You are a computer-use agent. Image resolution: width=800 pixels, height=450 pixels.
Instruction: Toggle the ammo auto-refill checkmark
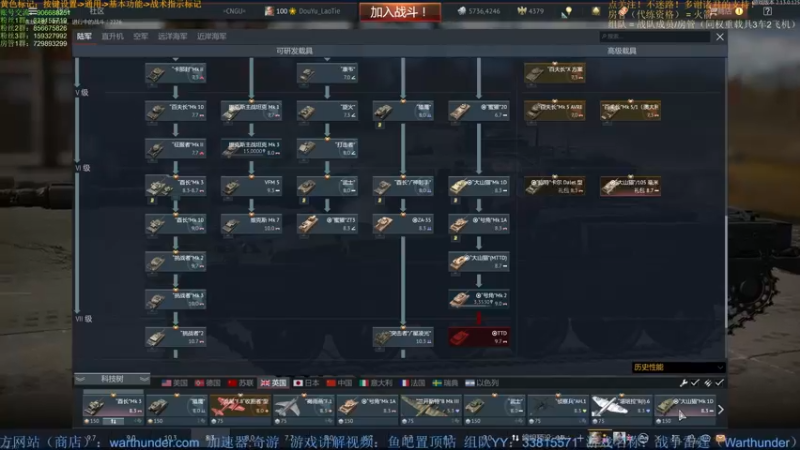(719, 383)
